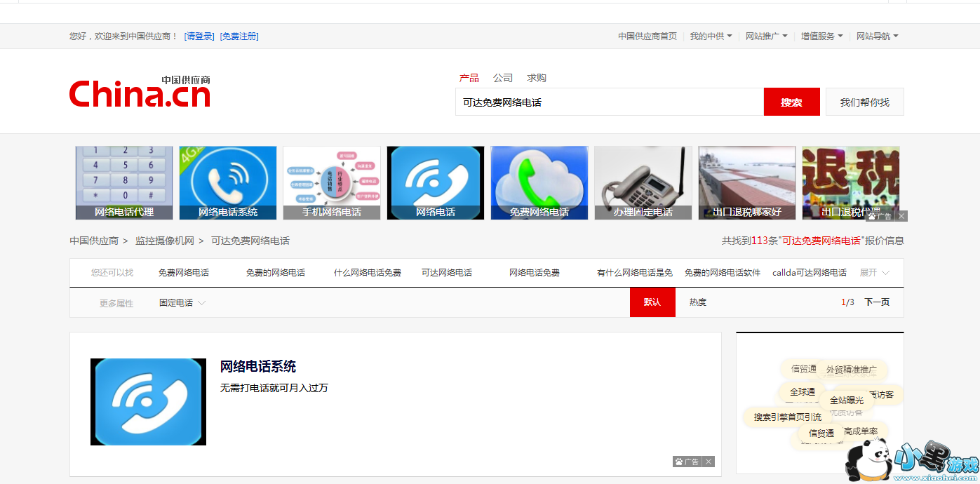This screenshot has width=980, height=484.
Task: Click the red 搜索 button
Action: tap(791, 102)
